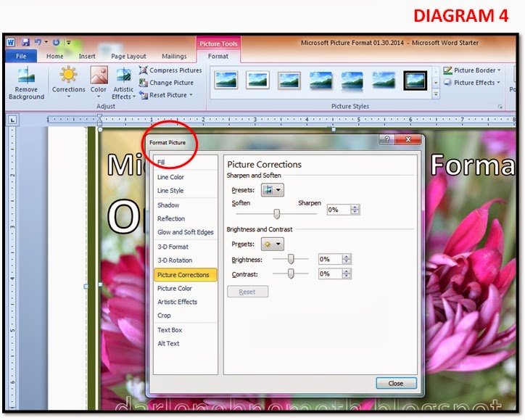
Task: Expand the Reset Picture dropdown arrow
Action: point(191,95)
